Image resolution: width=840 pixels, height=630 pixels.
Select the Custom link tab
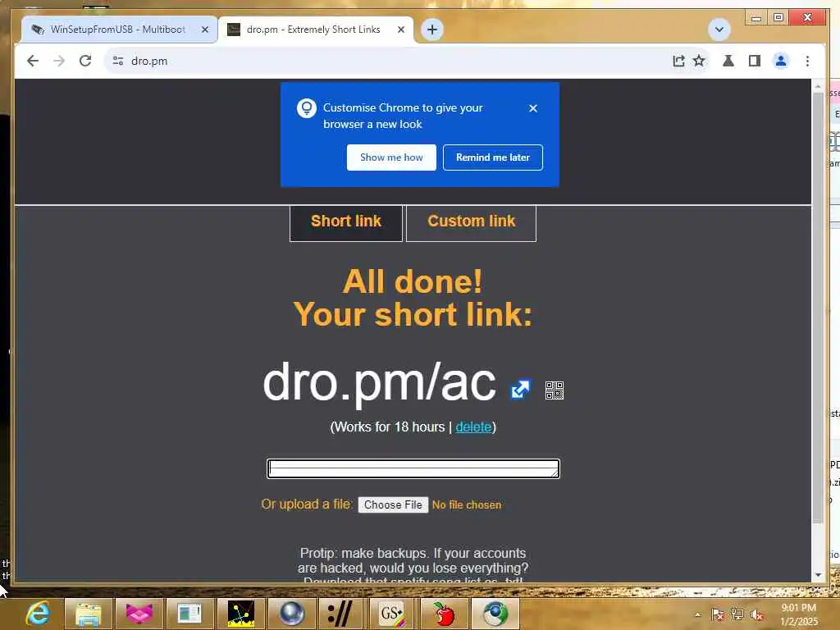click(471, 222)
